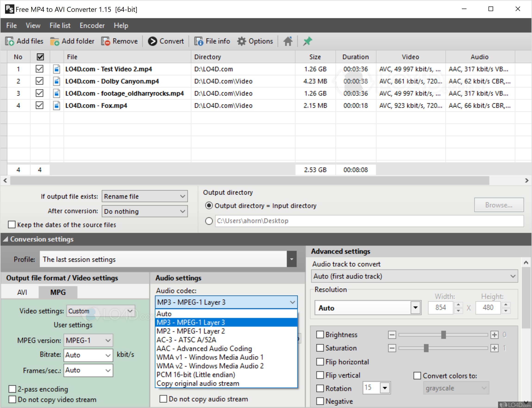The width and height of the screenshot is (532, 408).
Task: Click the house home page icon
Action: tap(288, 41)
